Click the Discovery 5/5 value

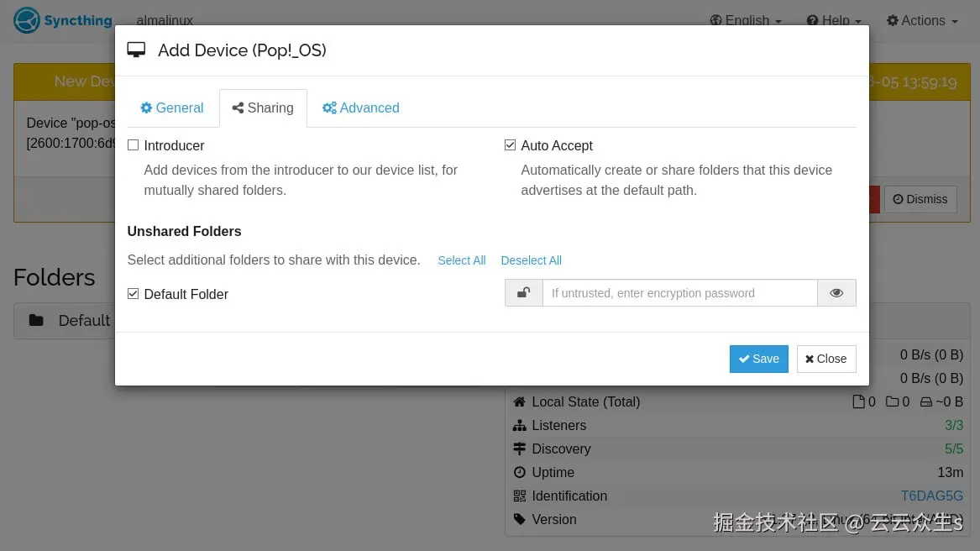(954, 449)
